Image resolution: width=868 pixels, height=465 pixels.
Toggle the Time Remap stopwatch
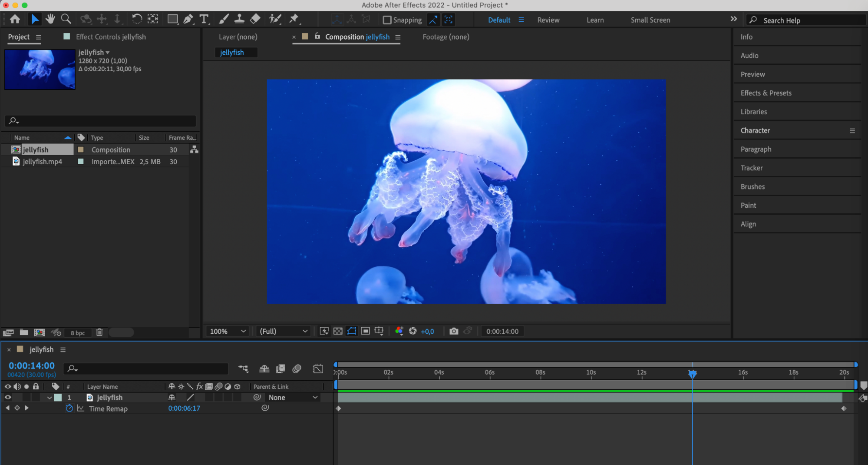[69, 409]
